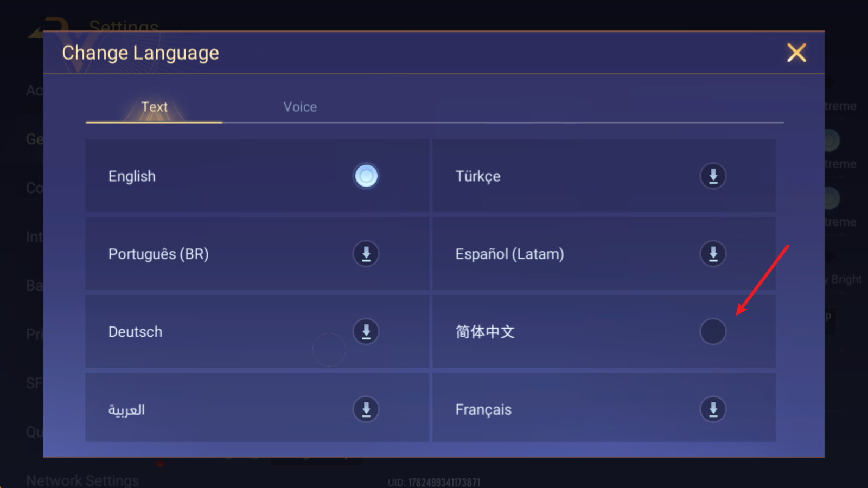The image size is (868, 488).
Task: Download the Arabic language pack
Action: (x=366, y=409)
